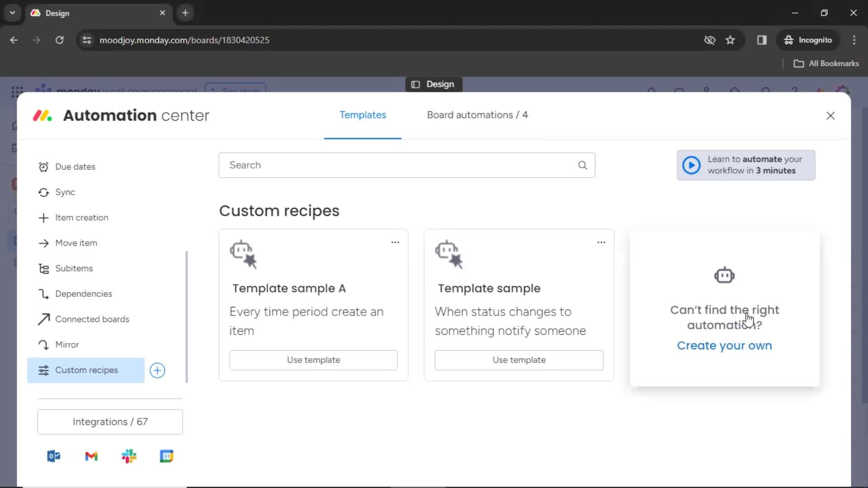Screen dimensions: 868x488
Task: Click Create your own automation link
Action: point(724,345)
